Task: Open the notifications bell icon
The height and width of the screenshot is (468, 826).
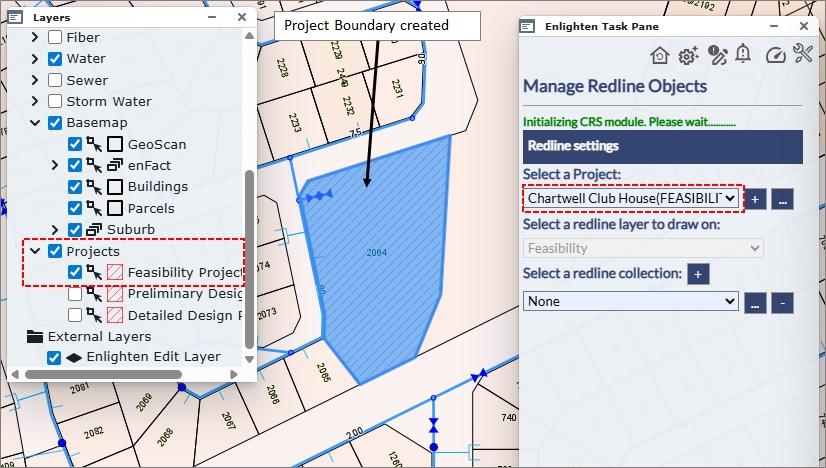Action: [743, 54]
